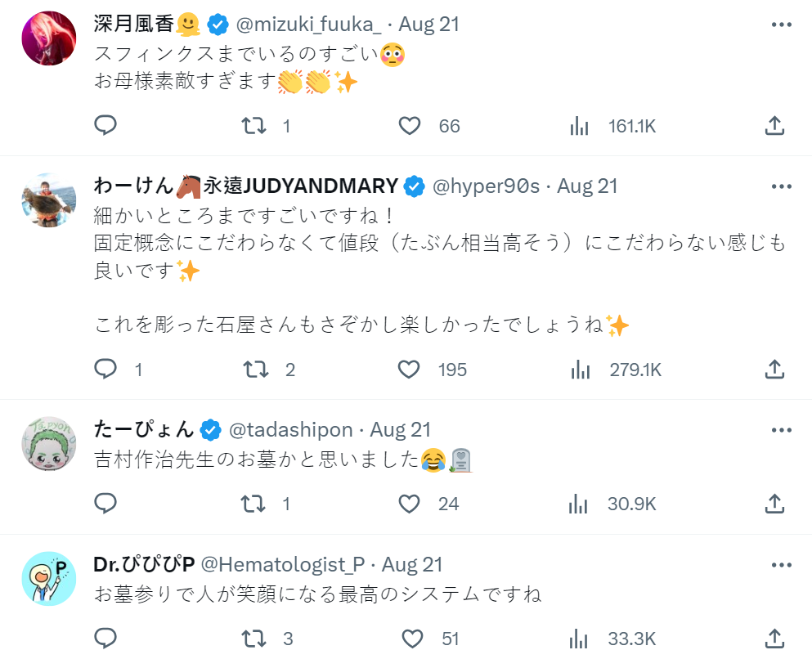This screenshot has height=659, width=812.
Task: Like the たーぴょん tweet
Action: [409, 504]
